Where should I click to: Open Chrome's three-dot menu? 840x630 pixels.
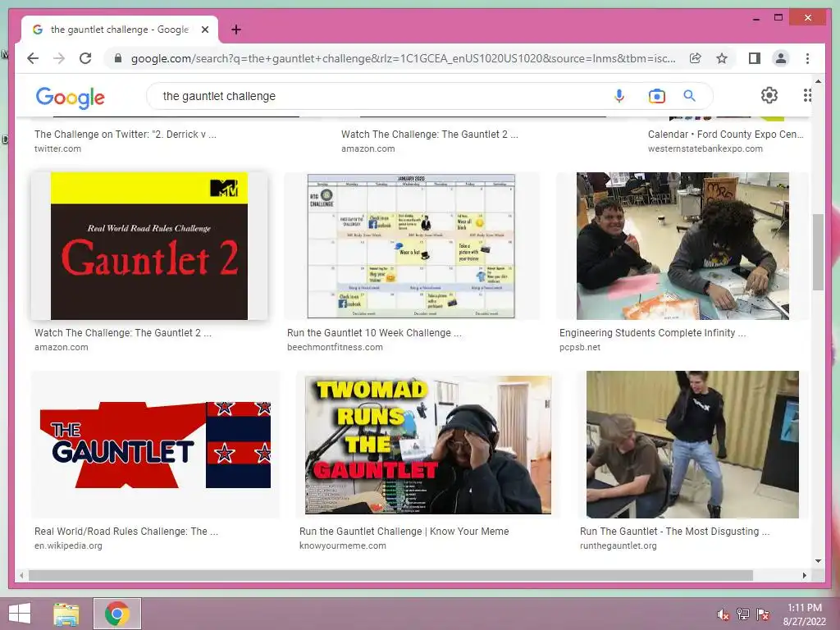point(807,58)
